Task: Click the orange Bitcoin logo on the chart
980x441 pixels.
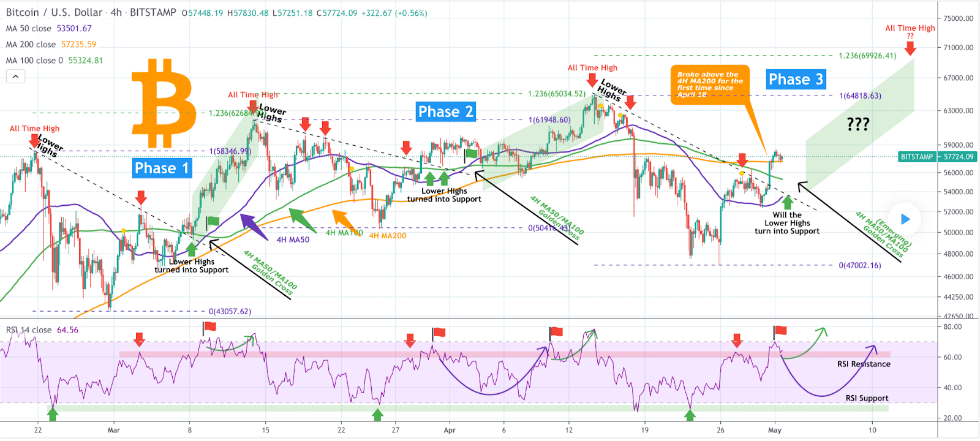Action: [163, 104]
